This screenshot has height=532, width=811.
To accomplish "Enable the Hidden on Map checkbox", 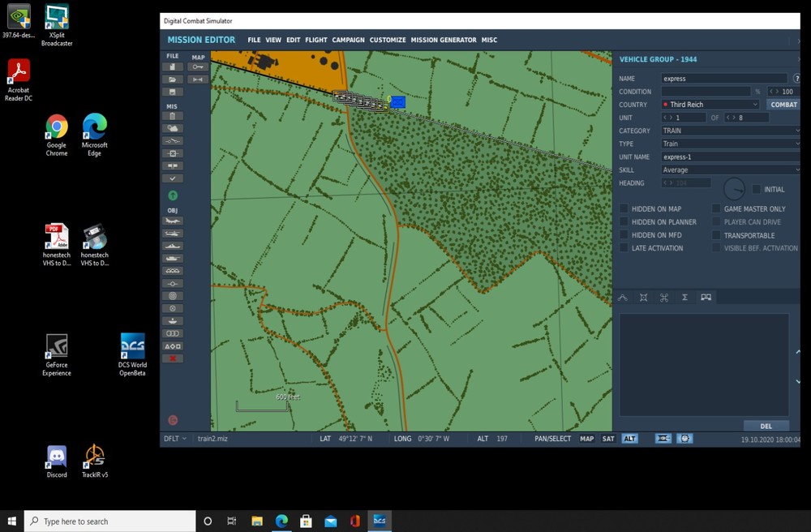I will pyautogui.click(x=624, y=209).
